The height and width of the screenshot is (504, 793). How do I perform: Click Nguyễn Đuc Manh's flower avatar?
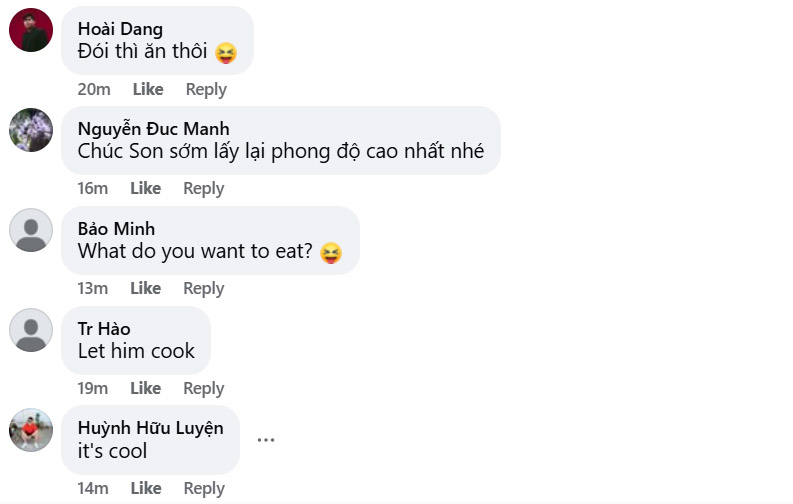pyautogui.click(x=30, y=130)
